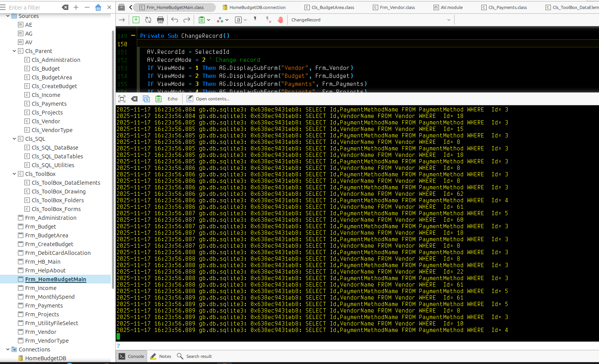Switch to the HomeBudgetDB.connection tab

pyautogui.click(x=257, y=7)
